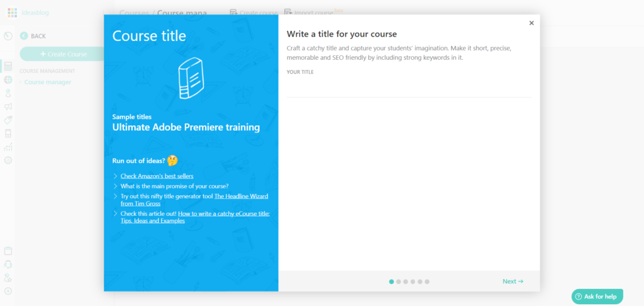Close the course title dialog

coord(531,23)
